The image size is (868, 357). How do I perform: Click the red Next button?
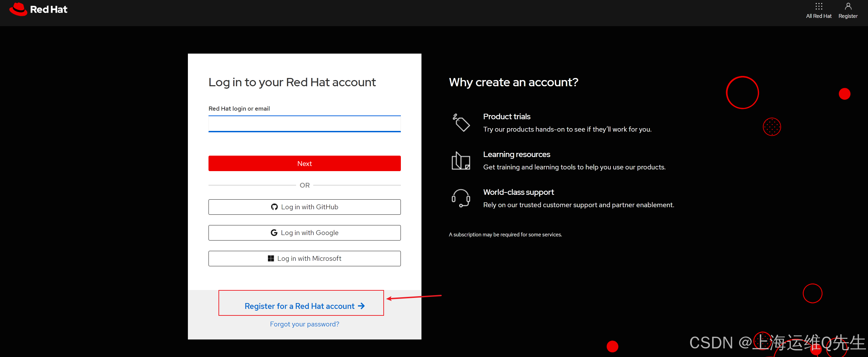304,164
